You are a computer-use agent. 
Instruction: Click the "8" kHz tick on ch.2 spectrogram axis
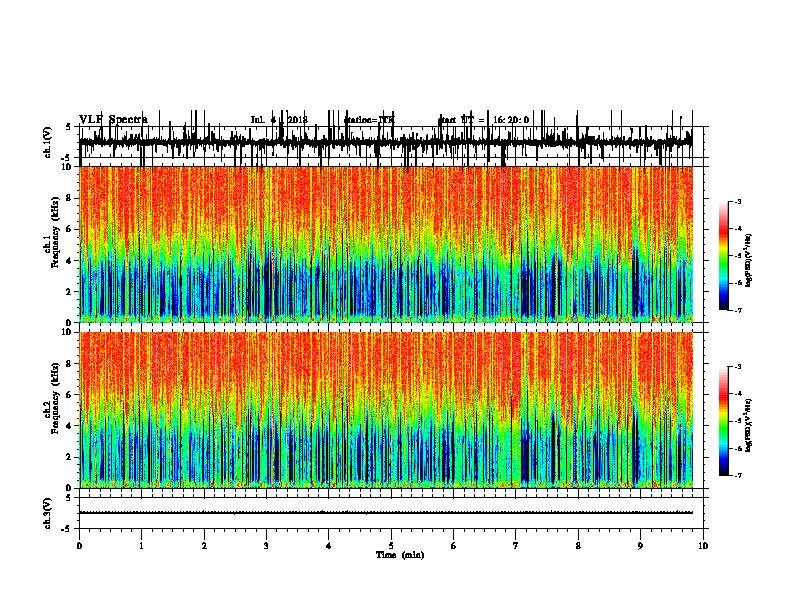[70, 364]
